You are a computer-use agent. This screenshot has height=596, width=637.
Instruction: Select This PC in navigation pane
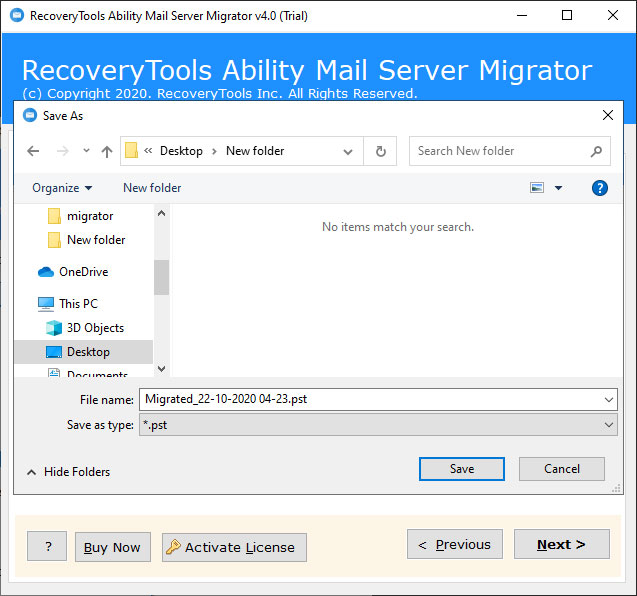78,304
